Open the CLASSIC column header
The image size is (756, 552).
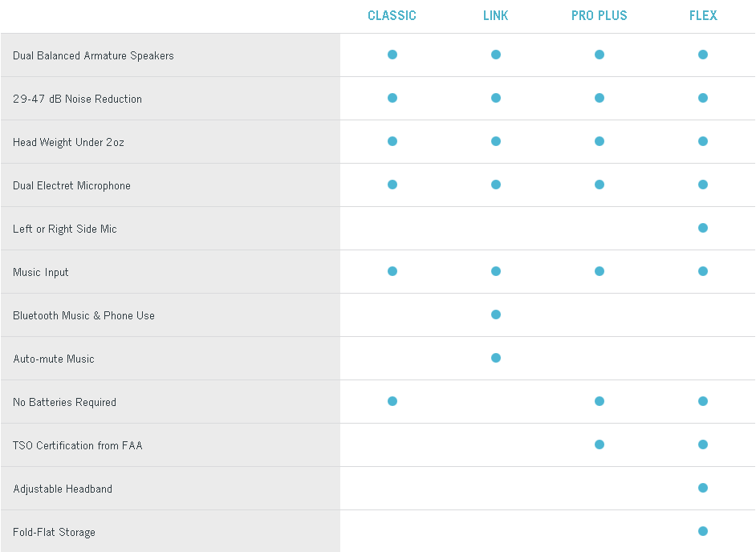tap(392, 15)
